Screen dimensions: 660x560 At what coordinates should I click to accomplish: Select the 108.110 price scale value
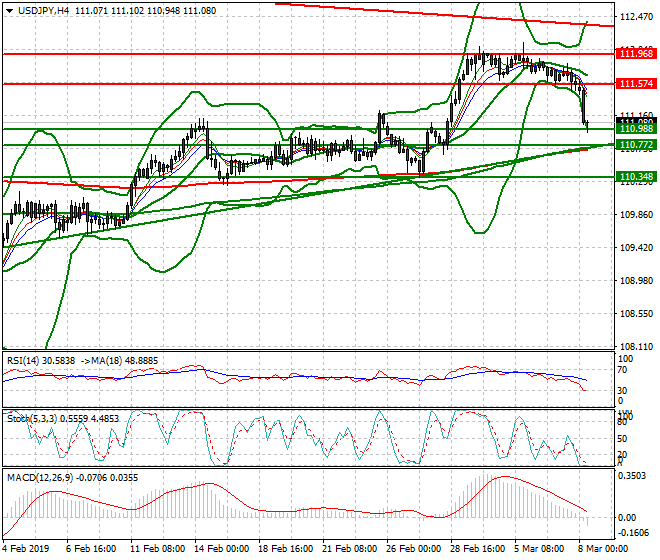click(x=637, y=347)
